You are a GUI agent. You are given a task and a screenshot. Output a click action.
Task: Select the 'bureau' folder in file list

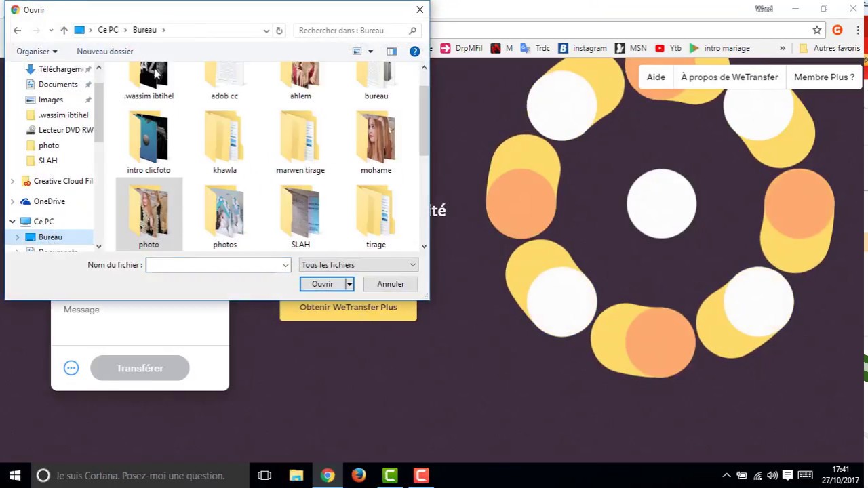[376, 81]
